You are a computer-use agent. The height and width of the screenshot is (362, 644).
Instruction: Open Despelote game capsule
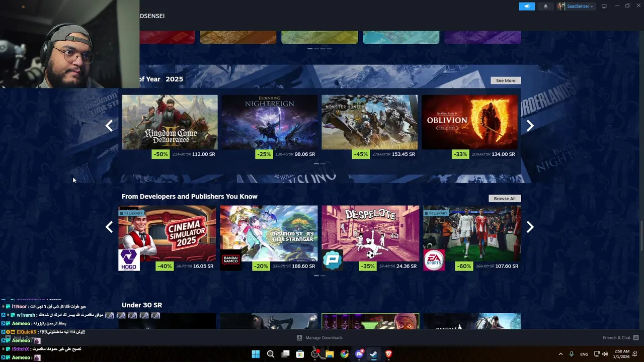[370, 233]
